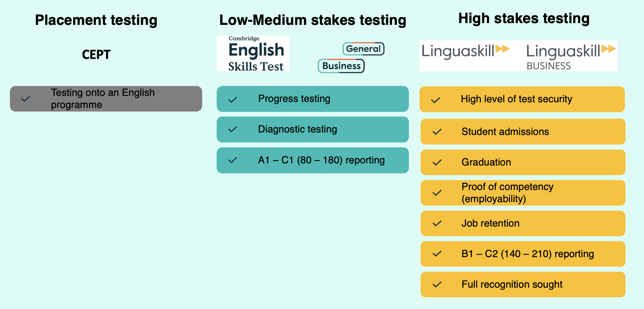Click checkmark next to Job retention
The image size is (644, 309).
437,223
